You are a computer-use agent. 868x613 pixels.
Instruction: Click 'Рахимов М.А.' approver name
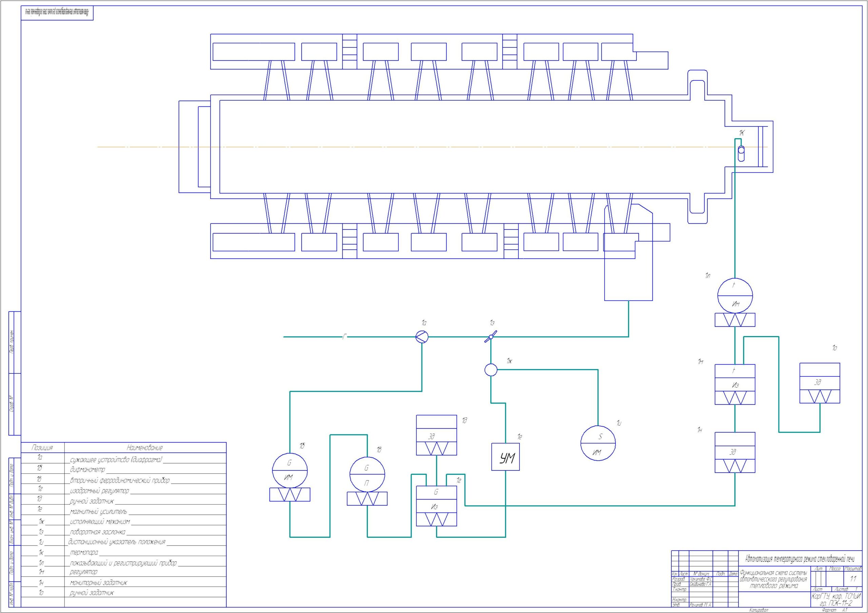tap(700, 605)
